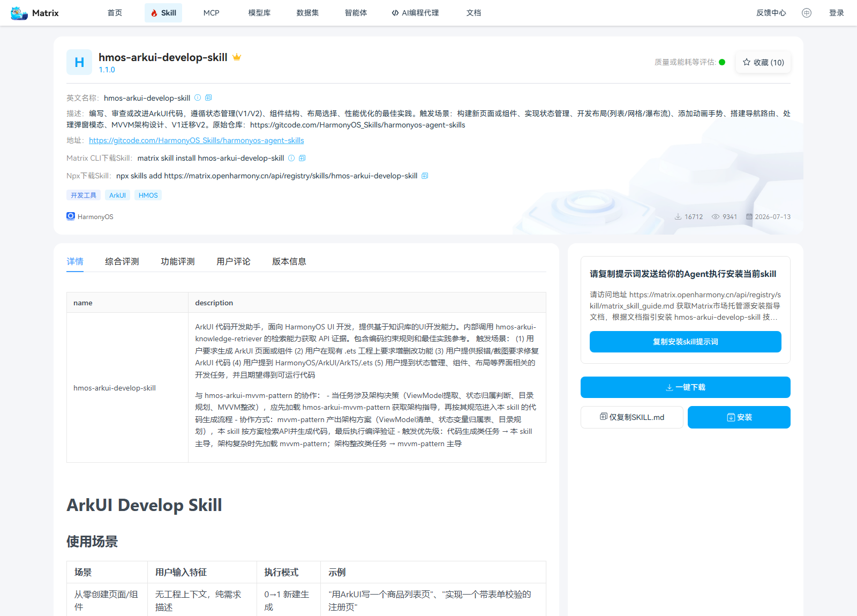Image resolution: width=857 pixels, height=616 pixels.
Task: Click the "ArkUI Develop Skill" heading
Action: pos(144,505)
